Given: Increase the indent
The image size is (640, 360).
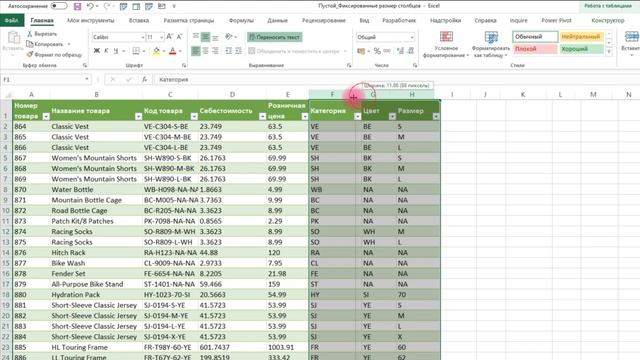Looking at the screenshot, I should click(238, 51).
